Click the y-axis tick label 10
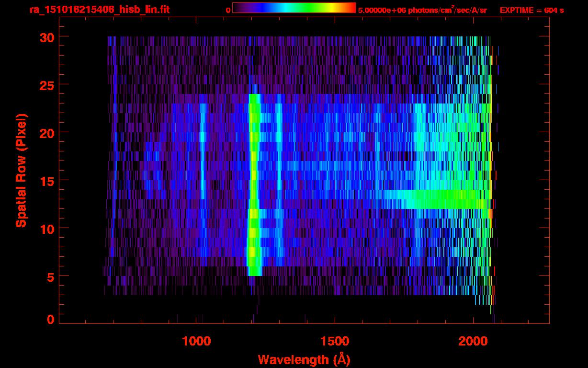The width and height of the screenshot is (588, 368). coord(47,229)
